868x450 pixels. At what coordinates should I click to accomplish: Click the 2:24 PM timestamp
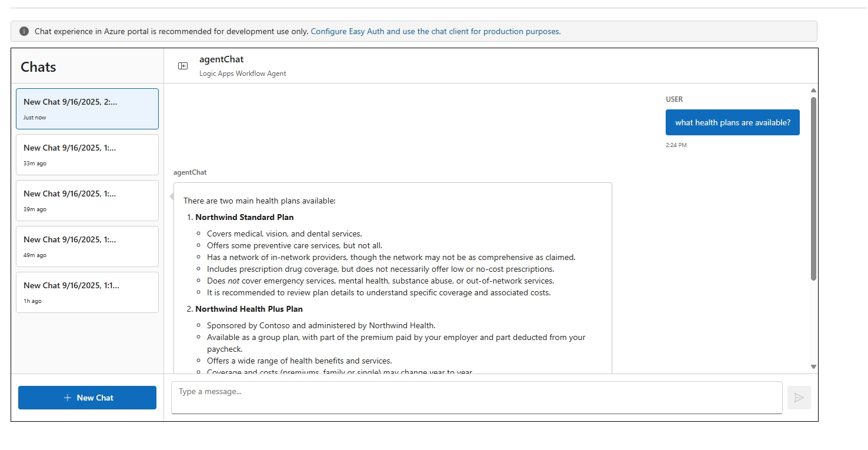click(x=677, y=144)
